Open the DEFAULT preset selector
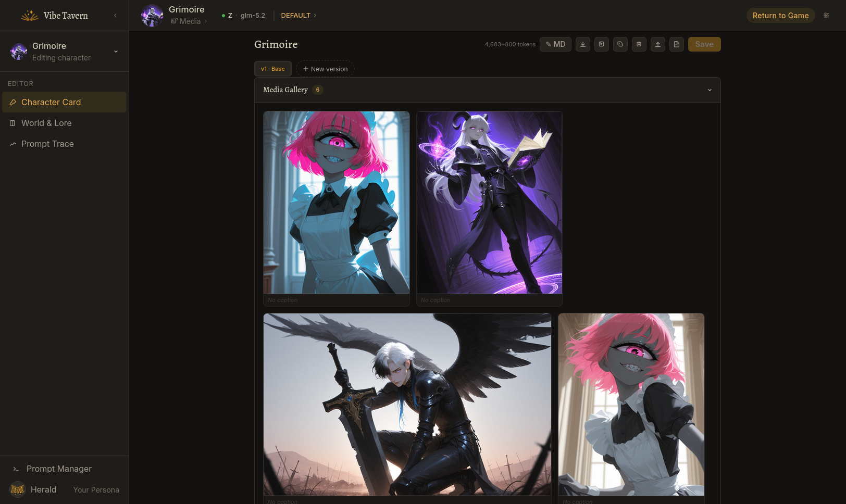The width and height of the screenshot is (846, 504). [x=298, y=16]
